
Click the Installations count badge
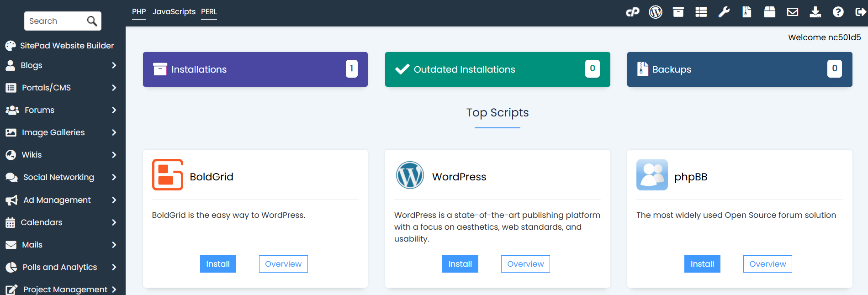(x=352, y=68)
